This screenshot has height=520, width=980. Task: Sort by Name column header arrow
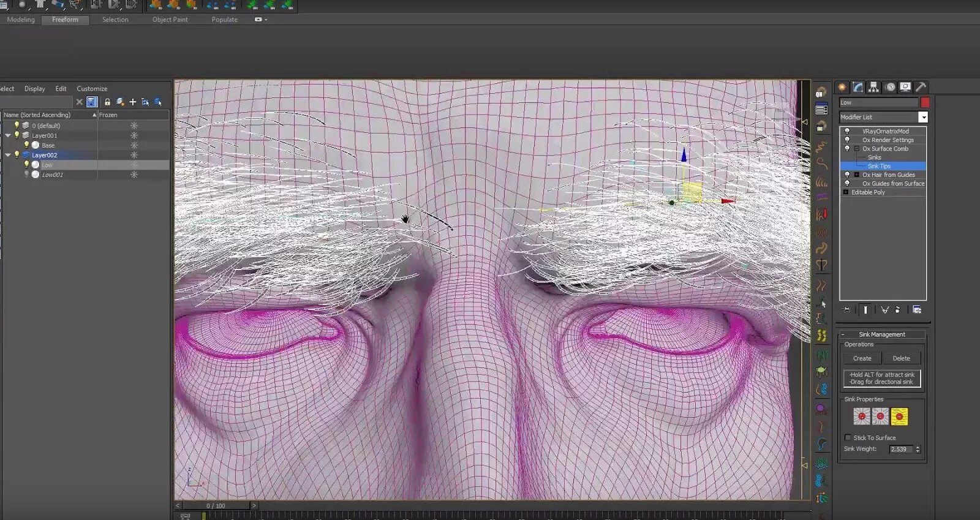point(94,115)
